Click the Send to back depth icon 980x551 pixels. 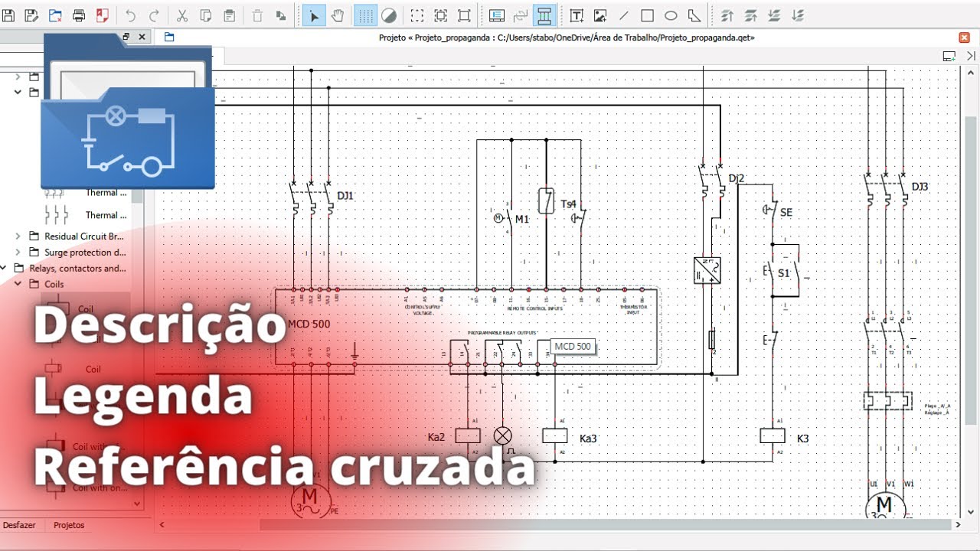[x=799, y=15]
